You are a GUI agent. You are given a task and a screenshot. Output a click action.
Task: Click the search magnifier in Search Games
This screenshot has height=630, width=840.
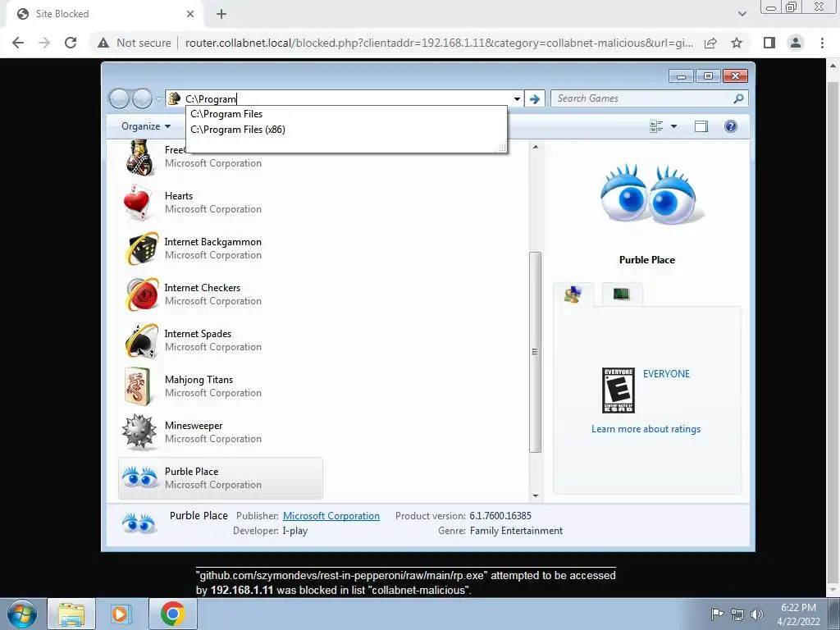(739, 98)
